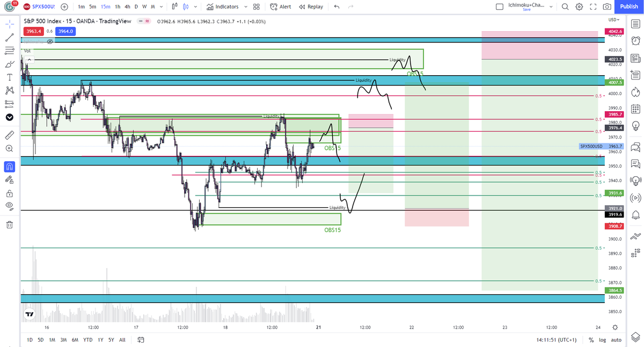Select the chart layout square icon
This screenshot has height=347, width=644.
[500, 6]
